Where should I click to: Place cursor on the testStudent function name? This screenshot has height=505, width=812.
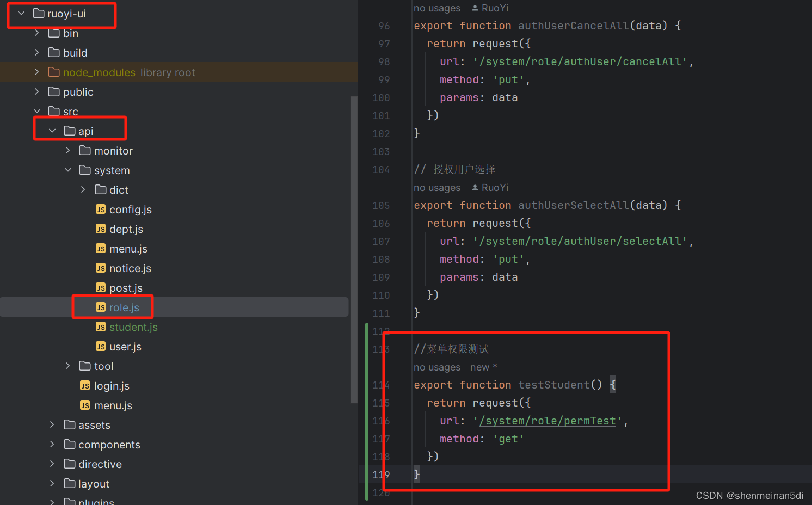(554, 385)
